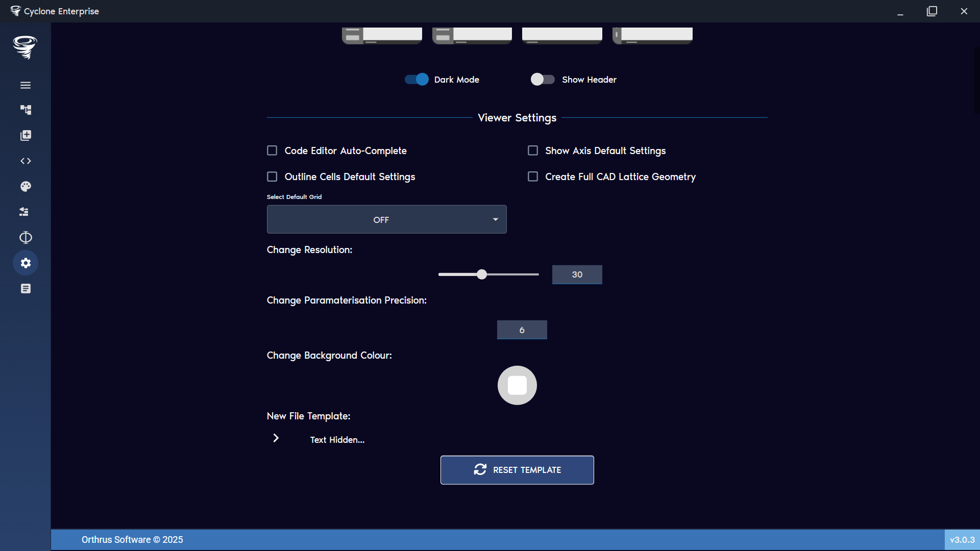Click the new file icon in sidebar
The width and height of the screenshot is (980, 551).
tap(26, 135)
